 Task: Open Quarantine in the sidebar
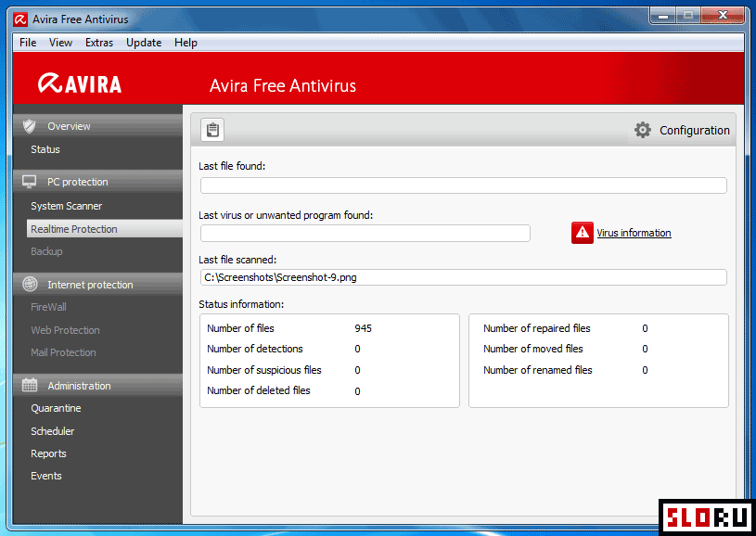pyautogui.click(x=56, y=408)
